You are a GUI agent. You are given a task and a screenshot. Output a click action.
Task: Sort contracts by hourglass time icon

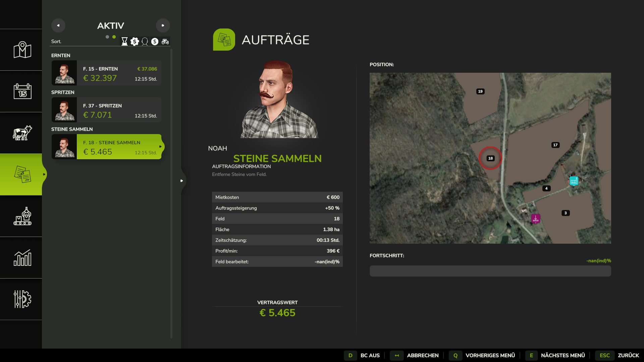[124, 42]
